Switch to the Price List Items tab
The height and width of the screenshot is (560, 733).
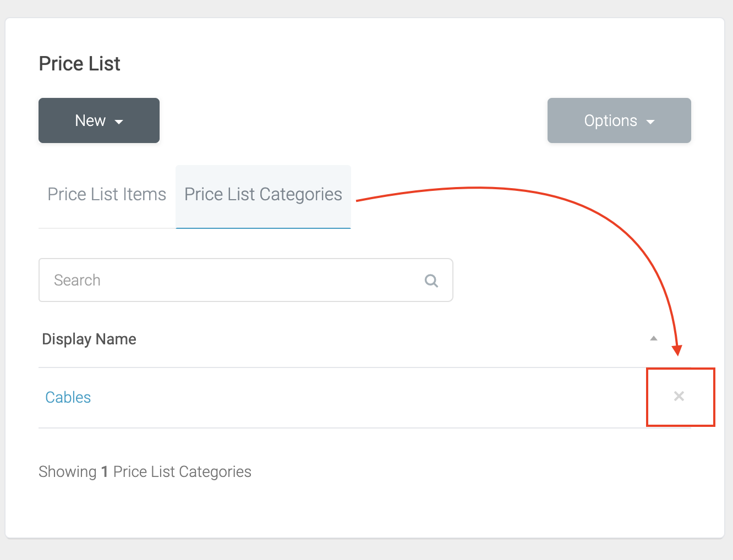107,195
